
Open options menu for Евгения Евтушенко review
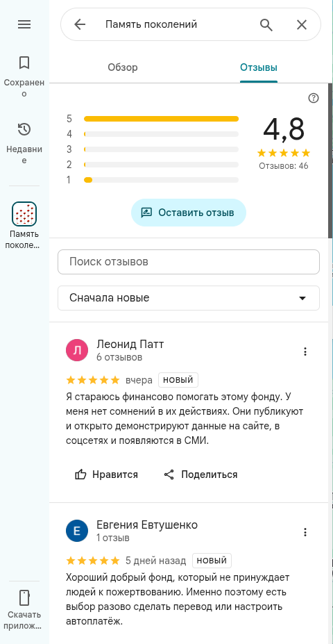click(x=305, y=532)
